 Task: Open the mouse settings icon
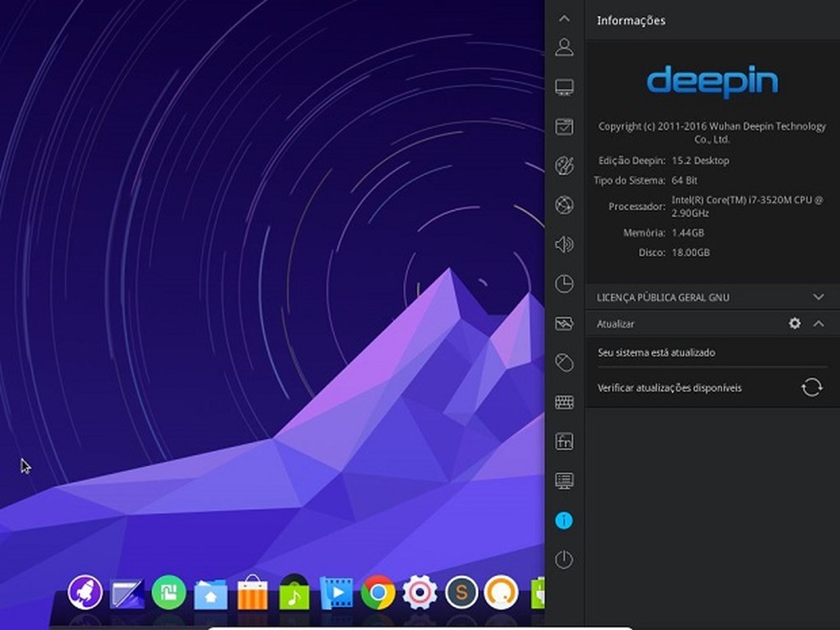click(x=564, y=363)
